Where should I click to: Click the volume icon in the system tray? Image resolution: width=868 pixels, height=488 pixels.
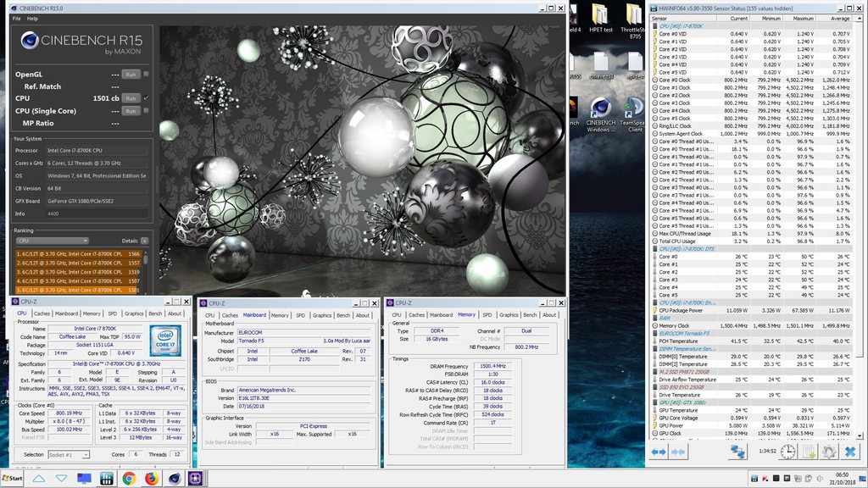tap(820, 479)
